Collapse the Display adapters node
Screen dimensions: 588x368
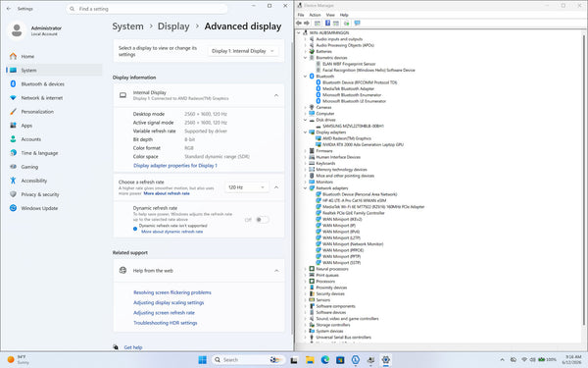(x=305, y=132)
